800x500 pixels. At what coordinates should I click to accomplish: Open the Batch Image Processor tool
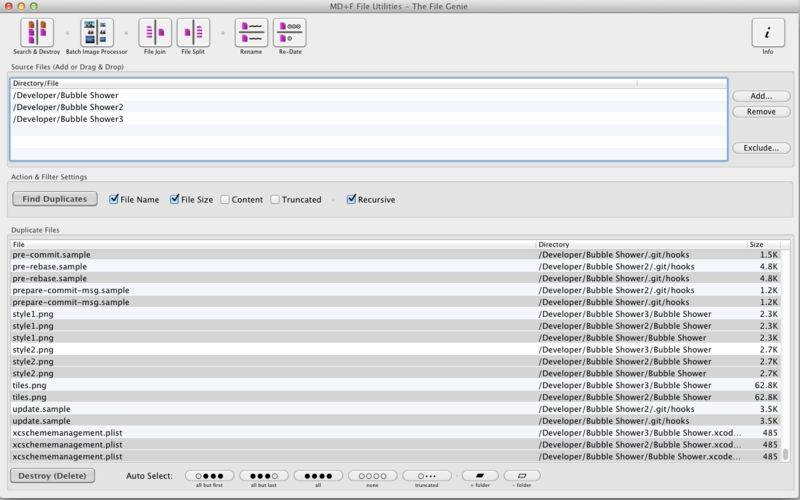coord(96,33)
